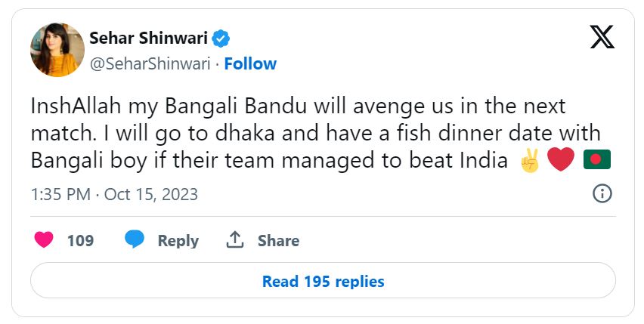Click the red heart emoji in tweet
The image size is (644, 324).
561,161
